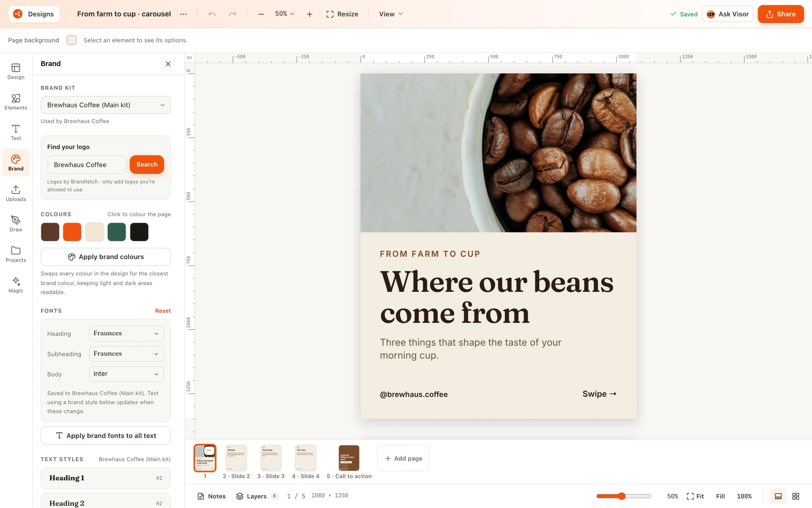The width and height of the screenshot is (812, 508).
Task: Zoom out with the minus icon
Action: (261, 14)
